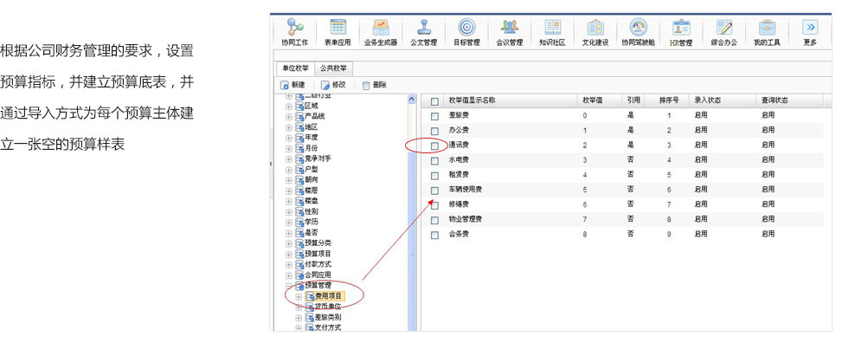Open the 表单应用 module icon
The image size is (868, 343).
(x=338, y=27)
